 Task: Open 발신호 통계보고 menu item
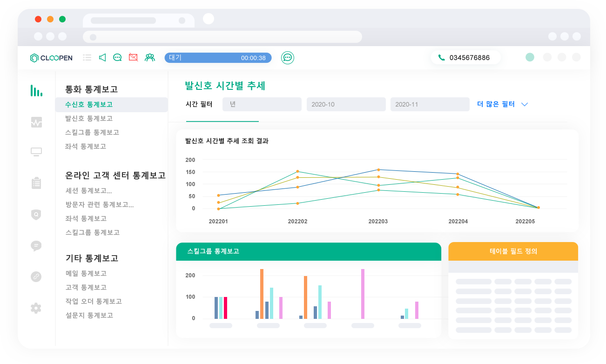pos(89,119)
